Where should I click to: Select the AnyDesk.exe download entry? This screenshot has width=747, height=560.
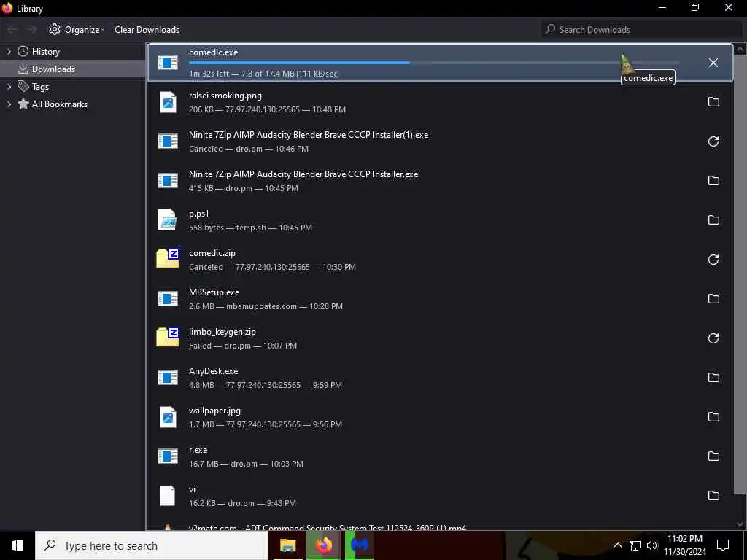[440, 378]
